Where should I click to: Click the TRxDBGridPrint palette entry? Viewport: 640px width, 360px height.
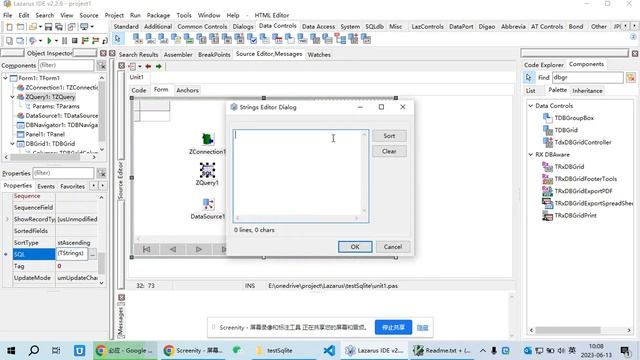pos(576,215)
